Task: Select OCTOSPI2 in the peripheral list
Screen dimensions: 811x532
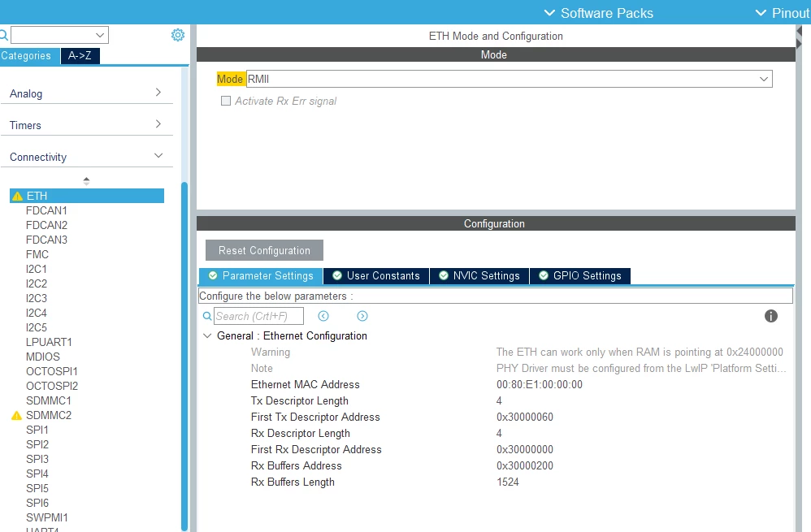Action: 52,386
